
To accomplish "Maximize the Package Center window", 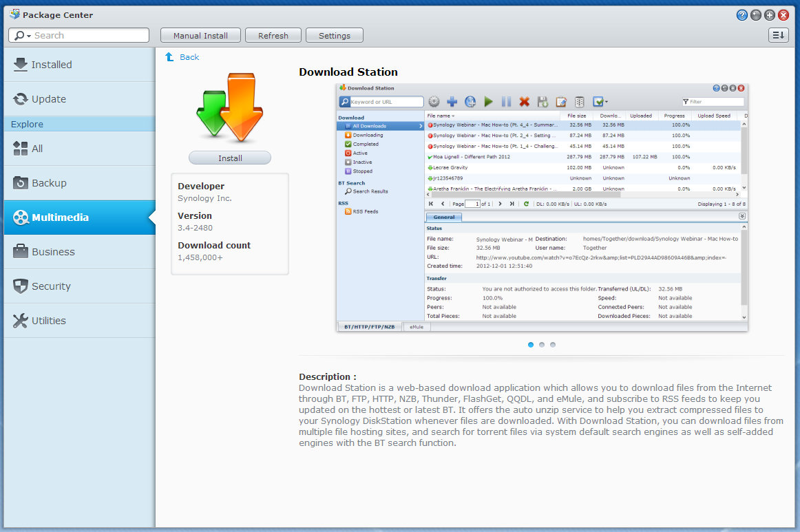I will [x=770, y=15].
